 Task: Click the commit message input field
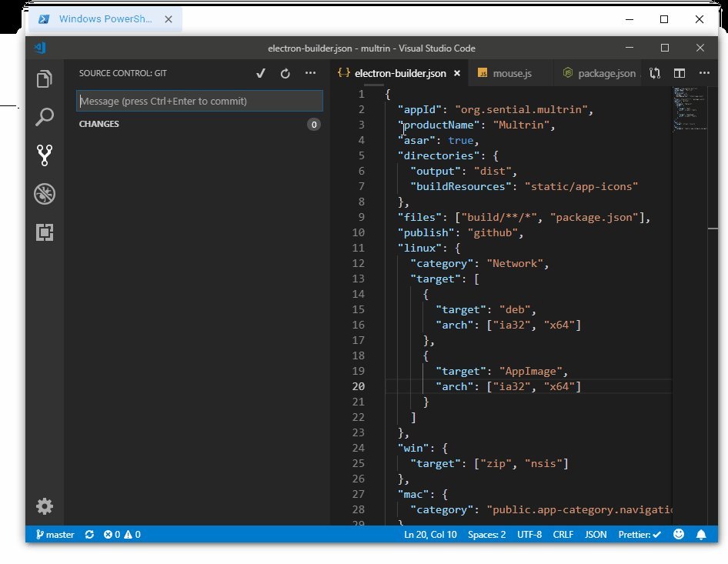(199, 102)
